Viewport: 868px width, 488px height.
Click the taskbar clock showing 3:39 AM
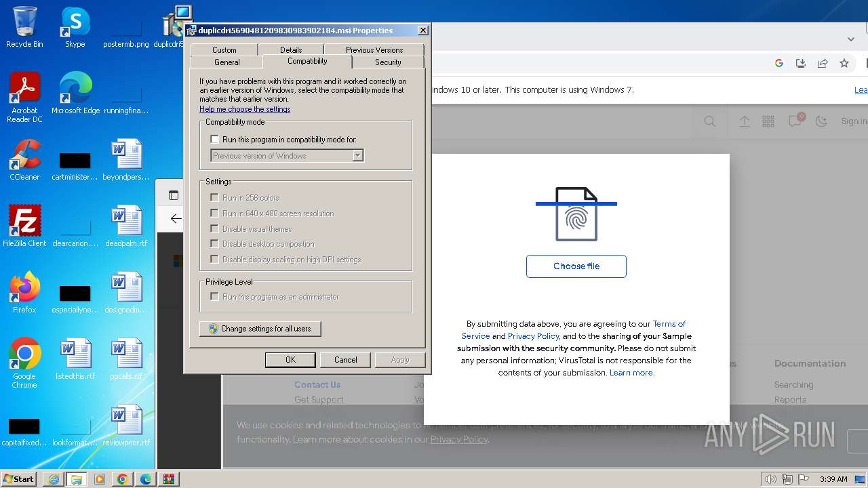point(833,479)
